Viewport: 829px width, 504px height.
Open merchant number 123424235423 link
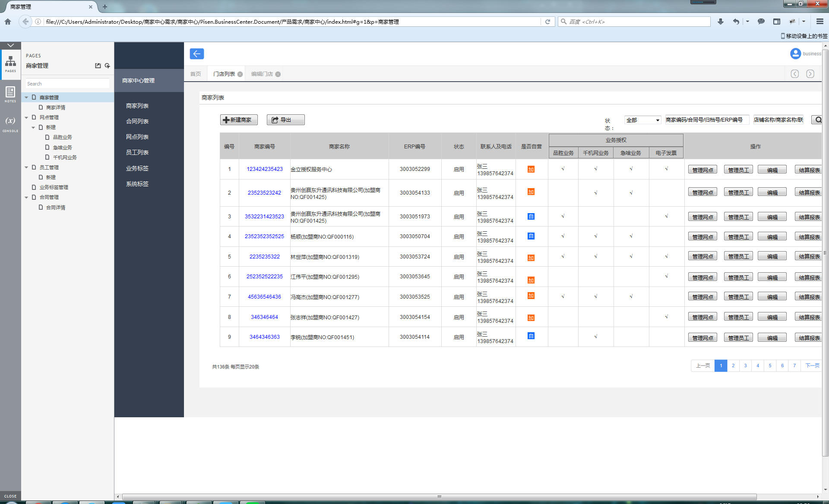pos(264,169)
